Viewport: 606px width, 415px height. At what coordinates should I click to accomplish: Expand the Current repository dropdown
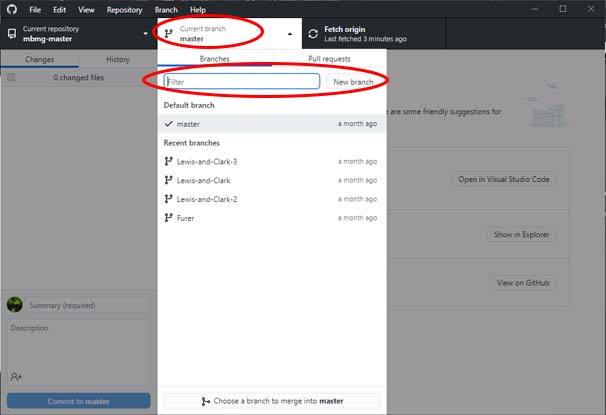(78, 34)
